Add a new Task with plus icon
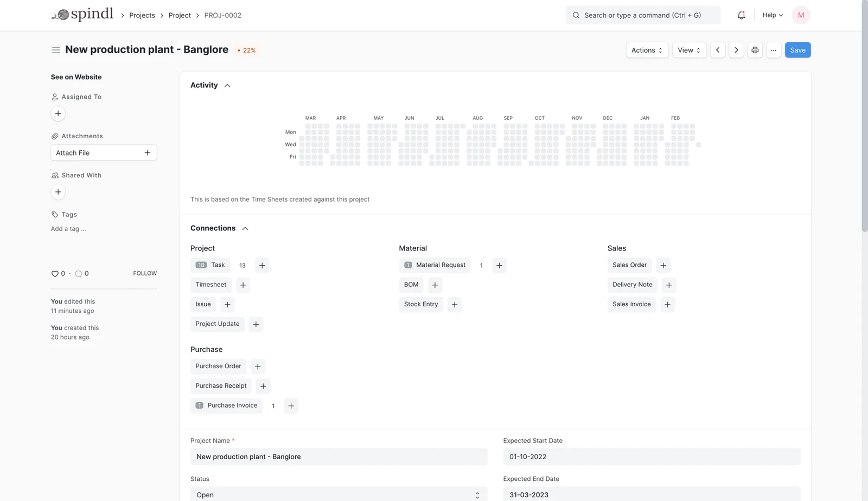The image size is (868, 501). (262, 265)
